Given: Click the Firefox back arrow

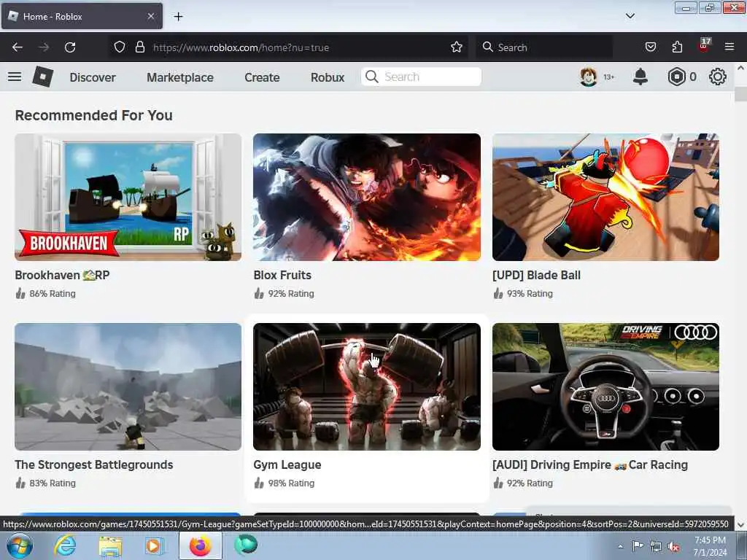Looking at the screenshot, I should [18, 47].
